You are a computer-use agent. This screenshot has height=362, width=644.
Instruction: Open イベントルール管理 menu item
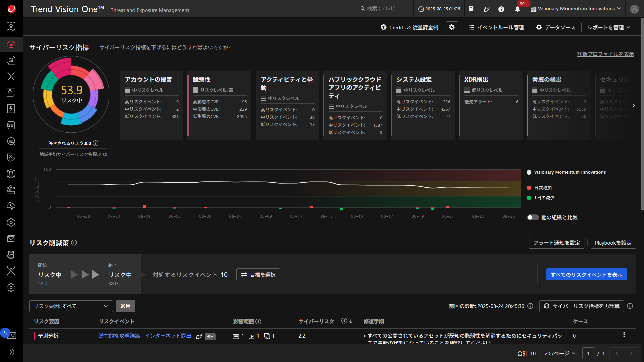[x=496, y=27]
